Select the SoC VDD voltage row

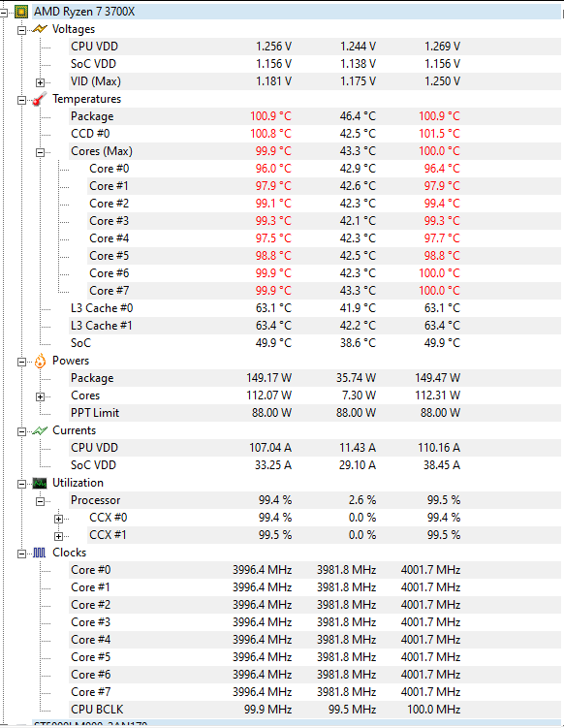click(x=315, y=64)
